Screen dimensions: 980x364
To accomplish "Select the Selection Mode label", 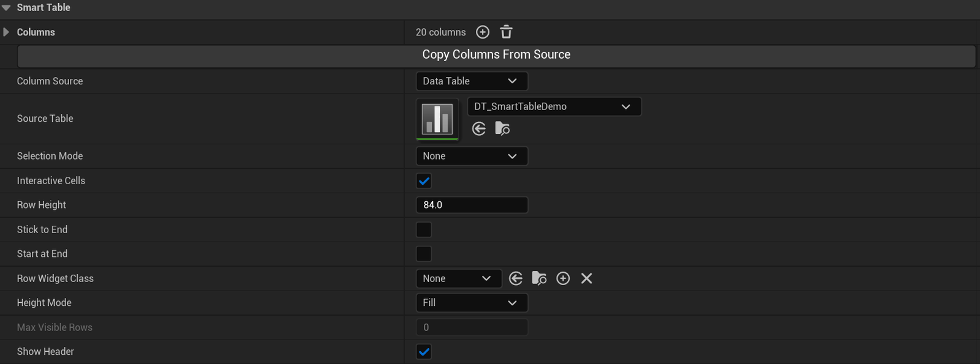I will click(x=50, y=156).
